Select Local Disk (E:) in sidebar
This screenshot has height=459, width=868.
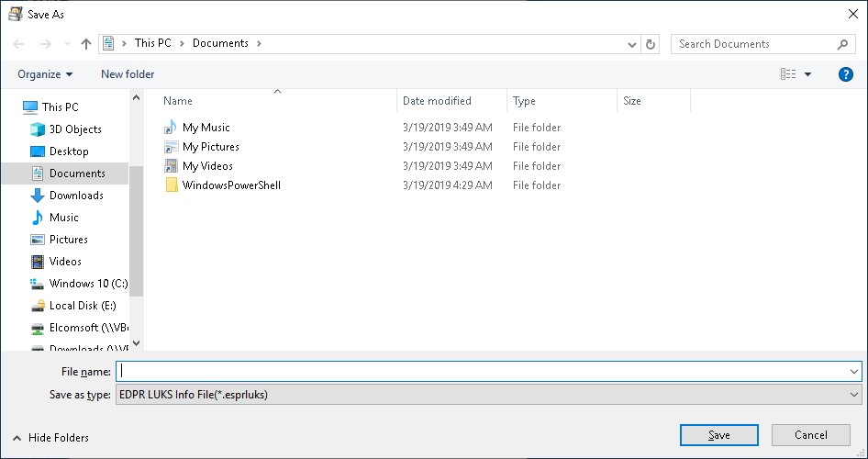click(83, 306)
